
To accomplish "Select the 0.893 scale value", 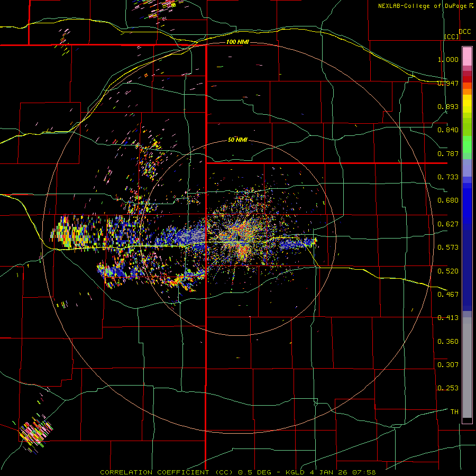I will tap(448, 106).
